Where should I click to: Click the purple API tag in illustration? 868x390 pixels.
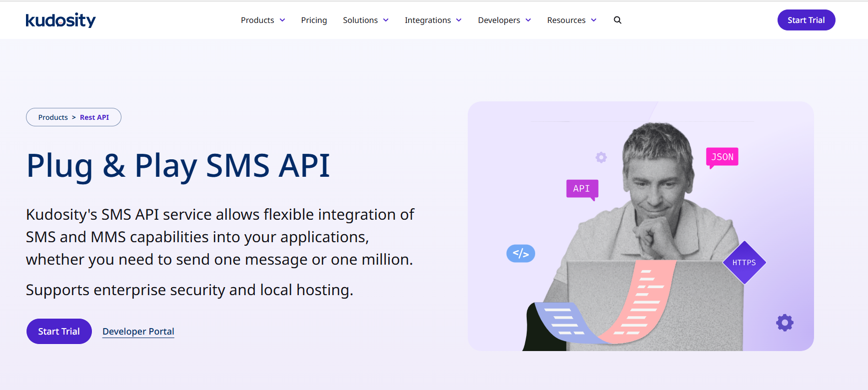(x=582, y=189)
